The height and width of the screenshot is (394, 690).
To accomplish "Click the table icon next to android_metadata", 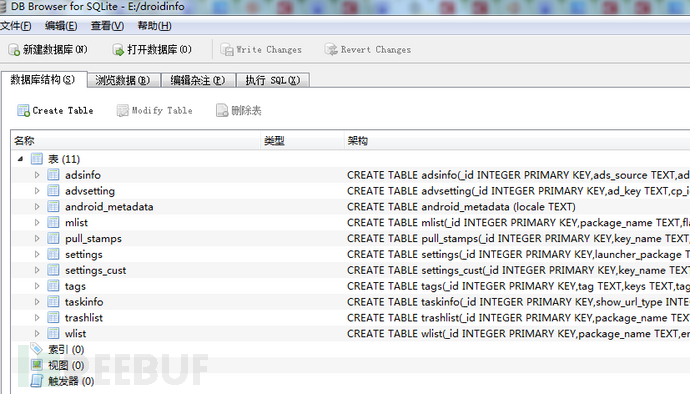I will [53, 206].
